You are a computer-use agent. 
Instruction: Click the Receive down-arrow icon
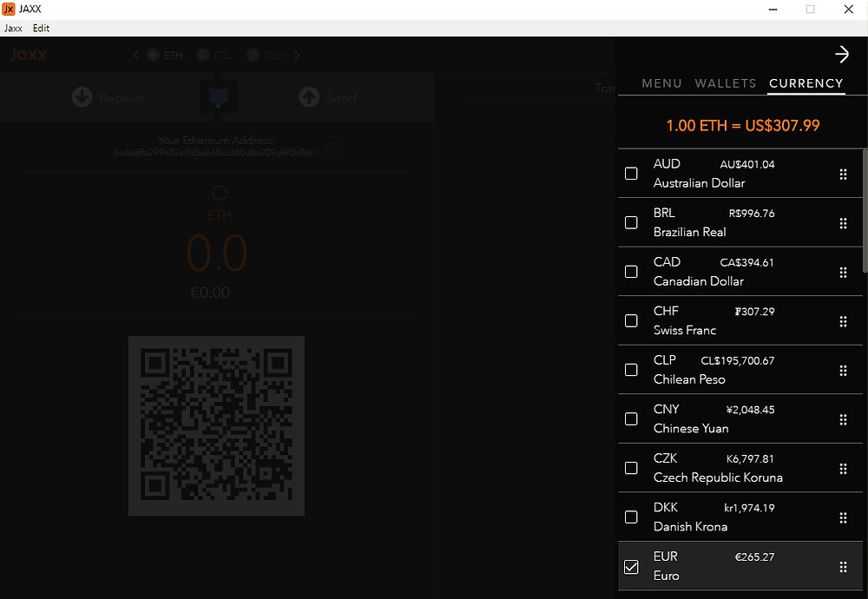coord(82,97)
